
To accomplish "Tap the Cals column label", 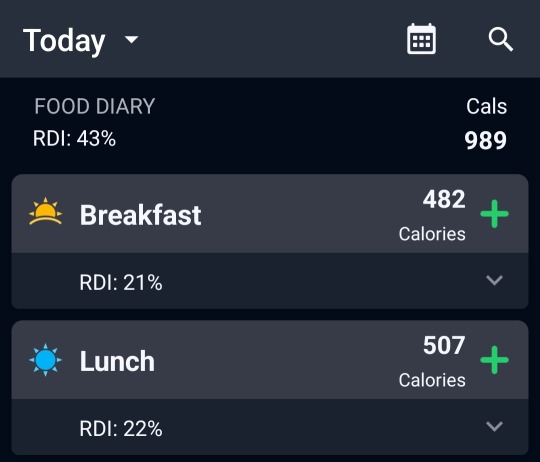I will pos(486,106).
